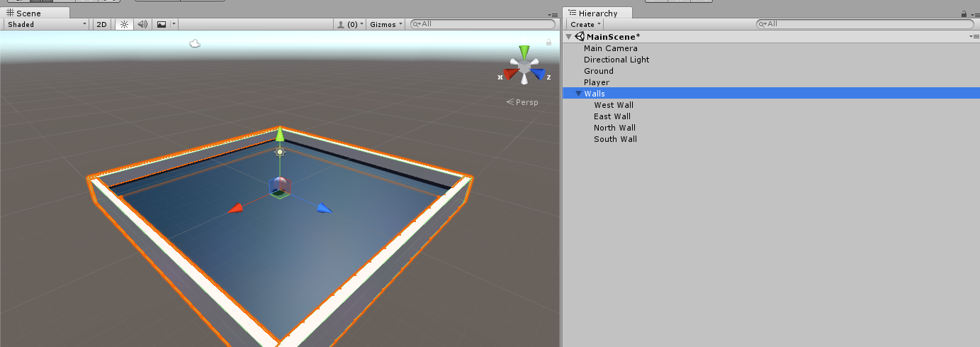The image size is (980, 347).
Task: Click blue Z move handle arrow
Action: tap(324, 208)
